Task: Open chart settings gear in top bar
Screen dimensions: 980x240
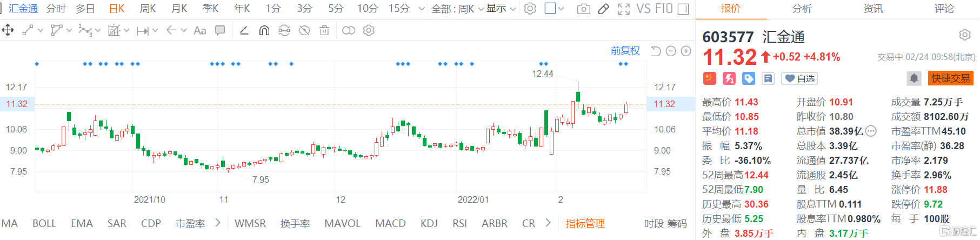Action: point(530,9)
